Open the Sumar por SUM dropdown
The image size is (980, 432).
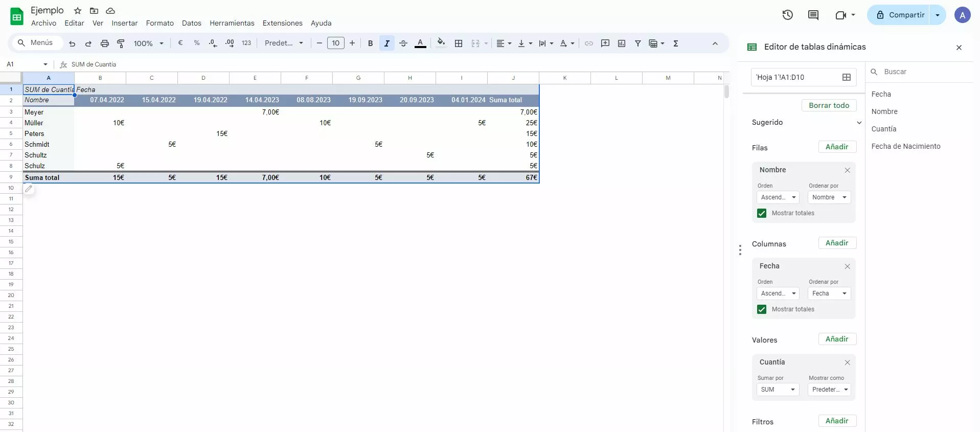778,390
